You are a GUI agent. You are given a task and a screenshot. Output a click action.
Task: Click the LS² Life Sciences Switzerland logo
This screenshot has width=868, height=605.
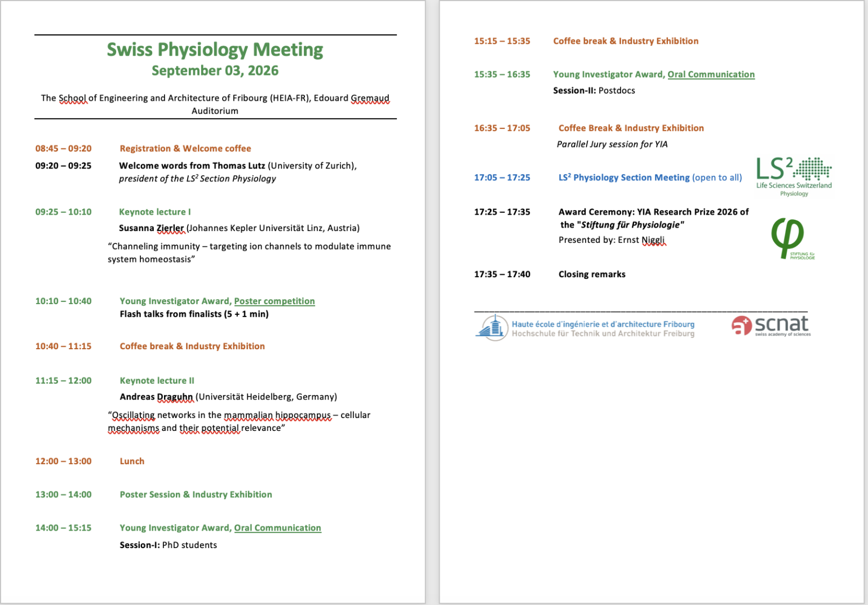(794, 176)
